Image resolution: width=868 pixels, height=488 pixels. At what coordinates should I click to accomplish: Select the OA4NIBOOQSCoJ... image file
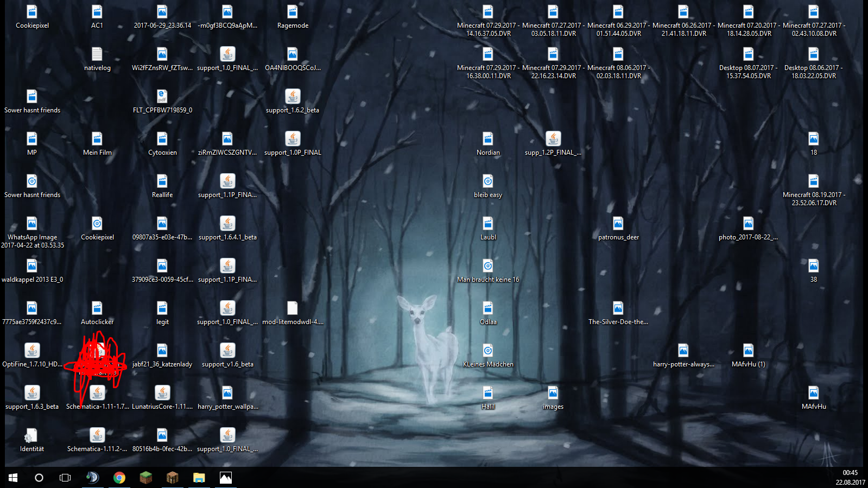click(x=293, y=54)
